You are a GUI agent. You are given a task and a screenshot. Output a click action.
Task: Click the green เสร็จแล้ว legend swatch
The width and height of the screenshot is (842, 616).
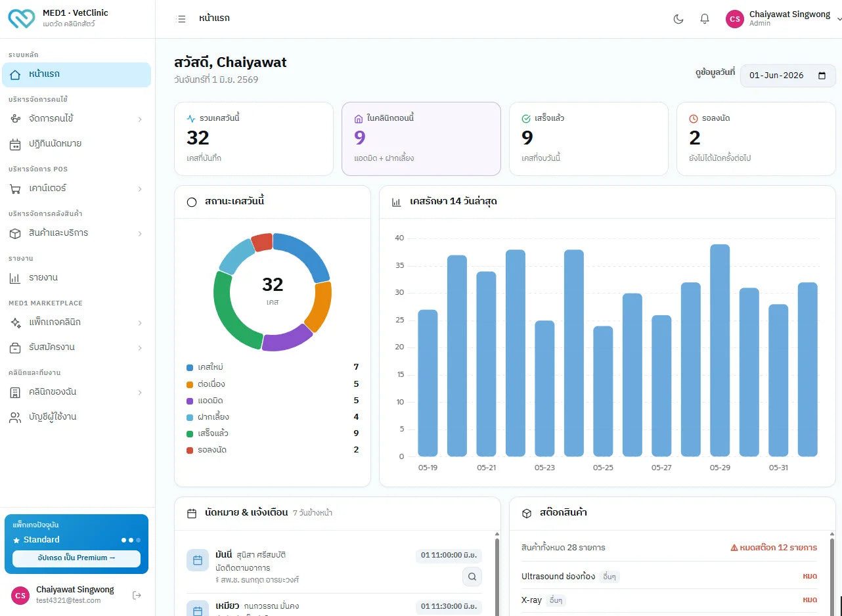coord(190,434)
